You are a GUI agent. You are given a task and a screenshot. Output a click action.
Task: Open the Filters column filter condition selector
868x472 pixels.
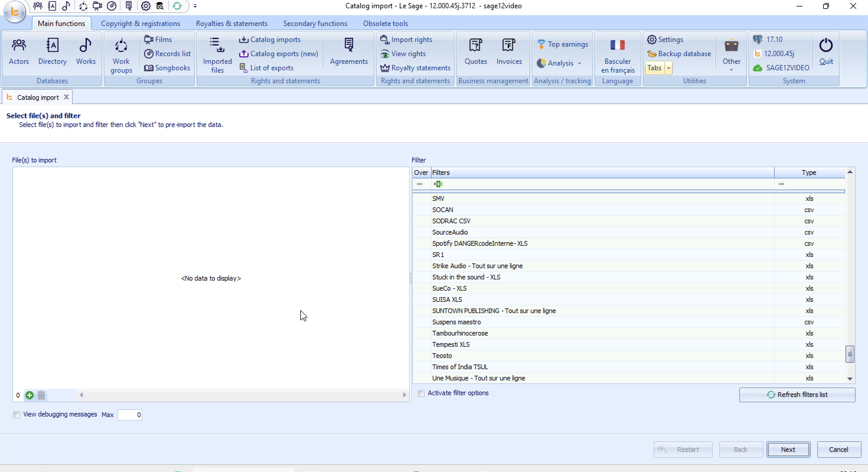[438, 184]
